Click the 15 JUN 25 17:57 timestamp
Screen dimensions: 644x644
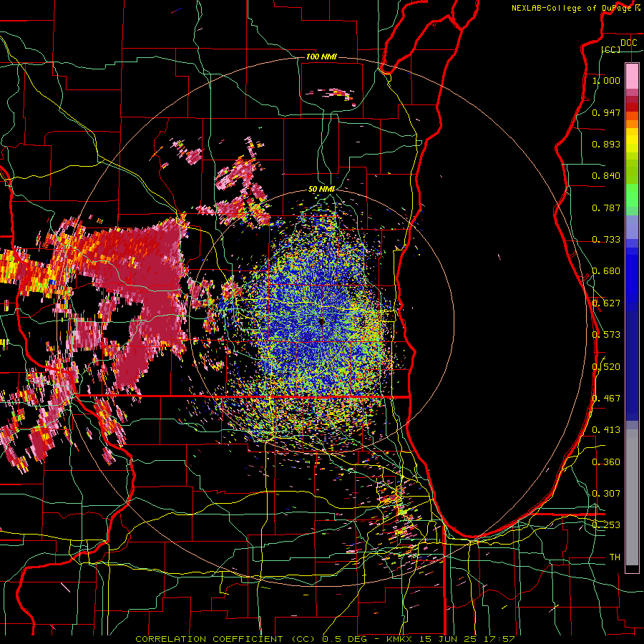(467, 639)
